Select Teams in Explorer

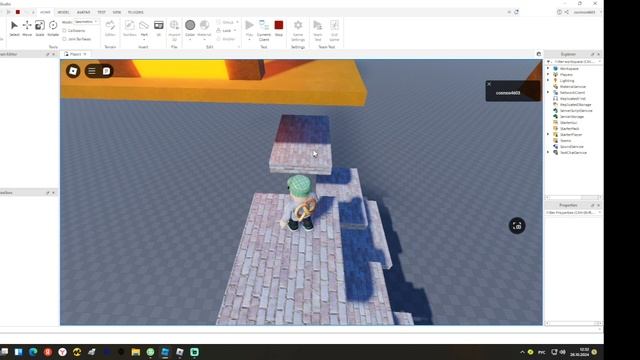tap(565, 140)
